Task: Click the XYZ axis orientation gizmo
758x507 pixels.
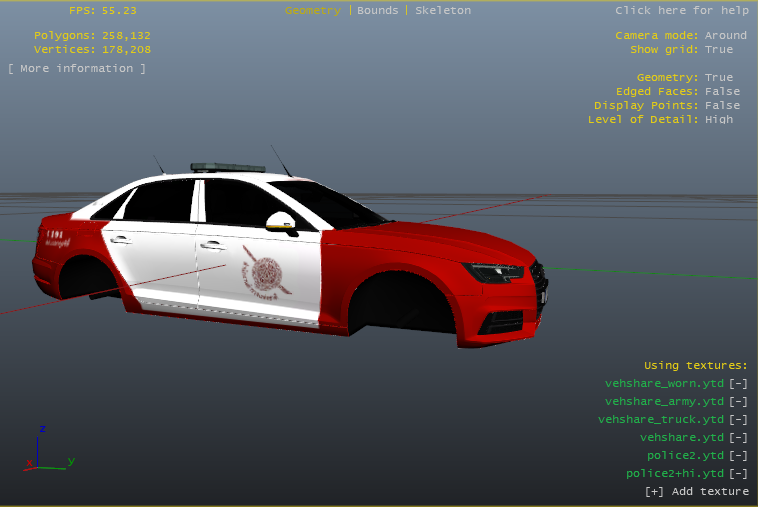Action: pyautogui.click(x=49, y=449)
